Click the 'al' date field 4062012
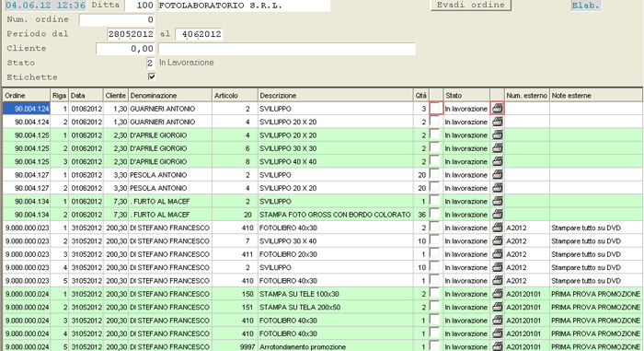The height and width of the screenshot is (351, 644). (x=200, y=34)
